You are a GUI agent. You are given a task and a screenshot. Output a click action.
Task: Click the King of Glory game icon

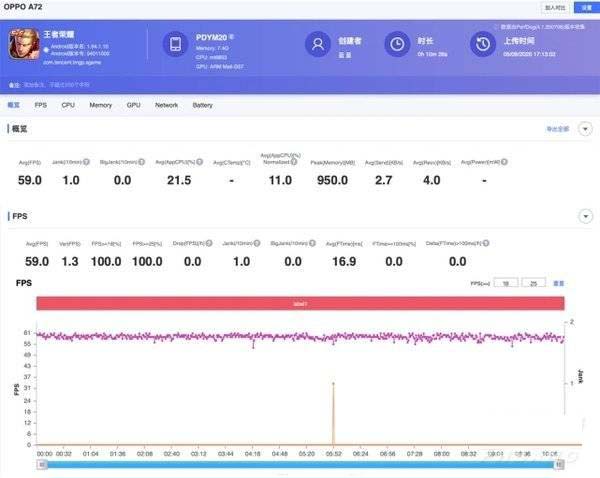point(23,44)
